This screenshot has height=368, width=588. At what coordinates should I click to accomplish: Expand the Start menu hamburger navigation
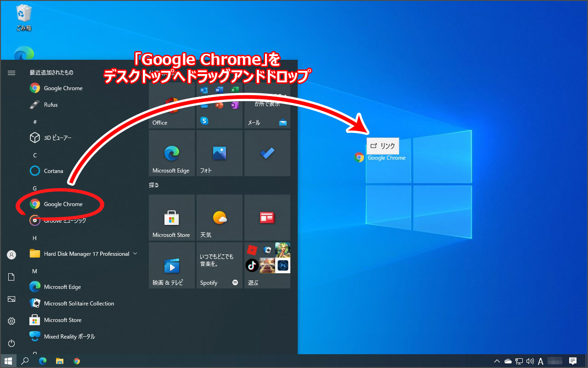pos(11,73)
